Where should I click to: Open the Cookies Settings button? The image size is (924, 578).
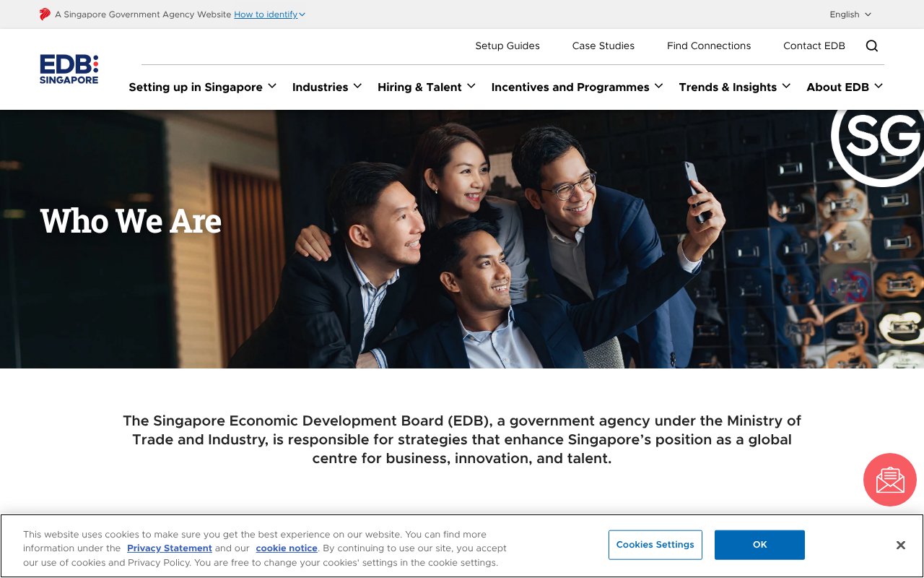(655, 545)
